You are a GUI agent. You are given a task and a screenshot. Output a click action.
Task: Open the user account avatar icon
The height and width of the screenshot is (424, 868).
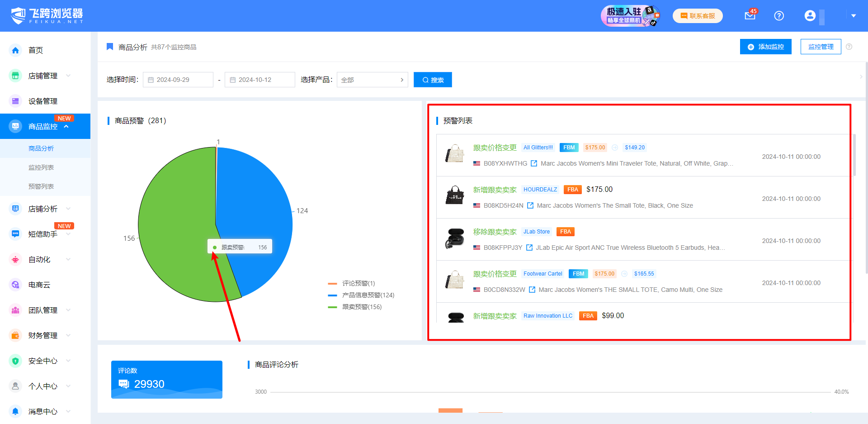pyautogui.click(x=810, y=16)
